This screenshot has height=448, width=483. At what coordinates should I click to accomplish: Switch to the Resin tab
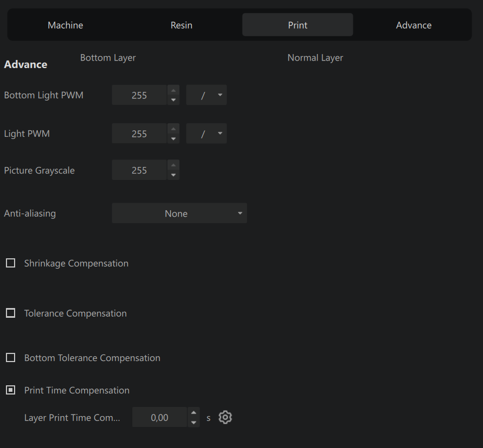click(x=182, y=25)
